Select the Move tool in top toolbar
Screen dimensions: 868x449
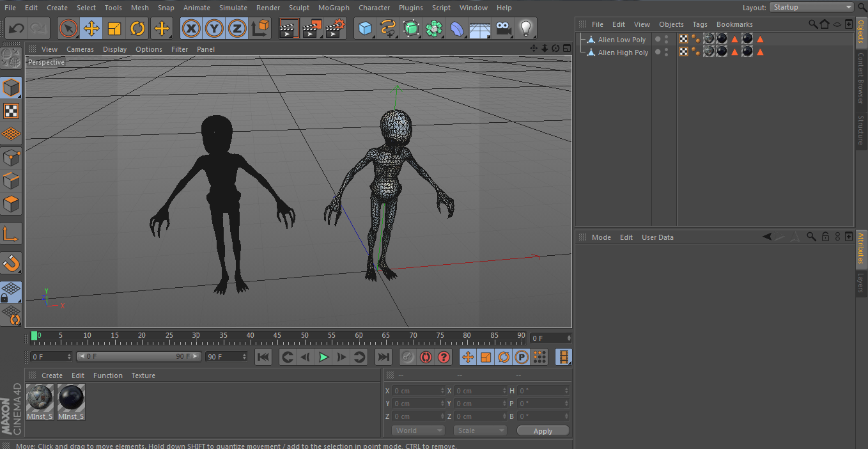click(91, 29)
